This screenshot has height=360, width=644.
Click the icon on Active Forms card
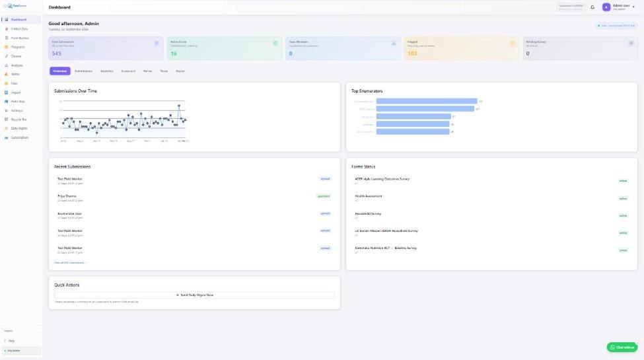pos(275,43)
